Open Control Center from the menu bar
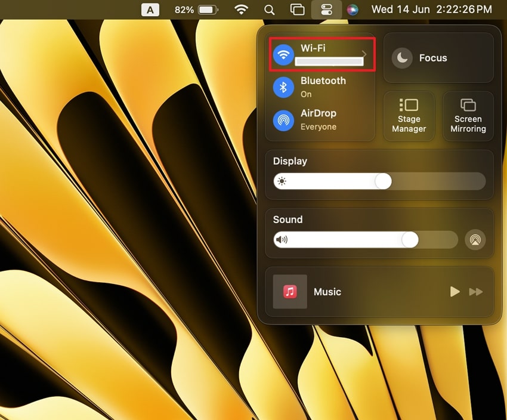 327,10
